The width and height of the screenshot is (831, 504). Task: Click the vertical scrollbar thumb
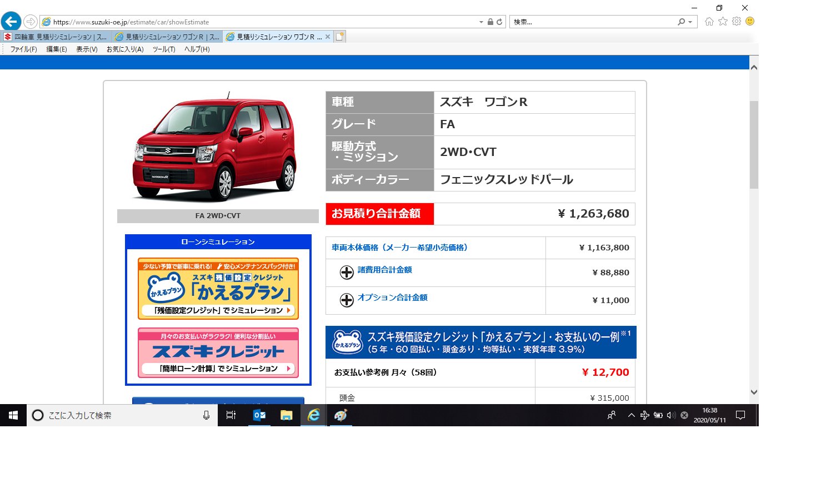coord(754,145)
